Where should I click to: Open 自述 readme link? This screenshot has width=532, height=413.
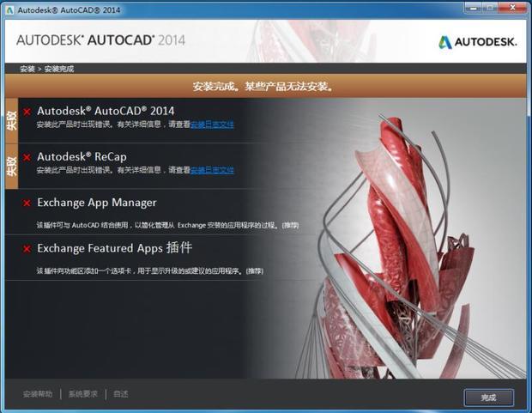(120, 394)
